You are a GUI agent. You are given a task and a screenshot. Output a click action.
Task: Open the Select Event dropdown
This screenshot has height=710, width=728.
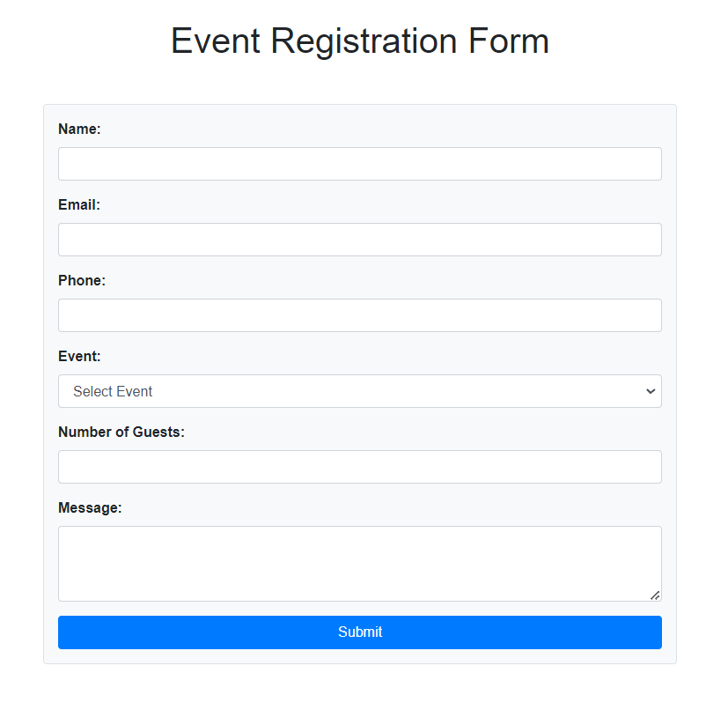tap(360, 391)
